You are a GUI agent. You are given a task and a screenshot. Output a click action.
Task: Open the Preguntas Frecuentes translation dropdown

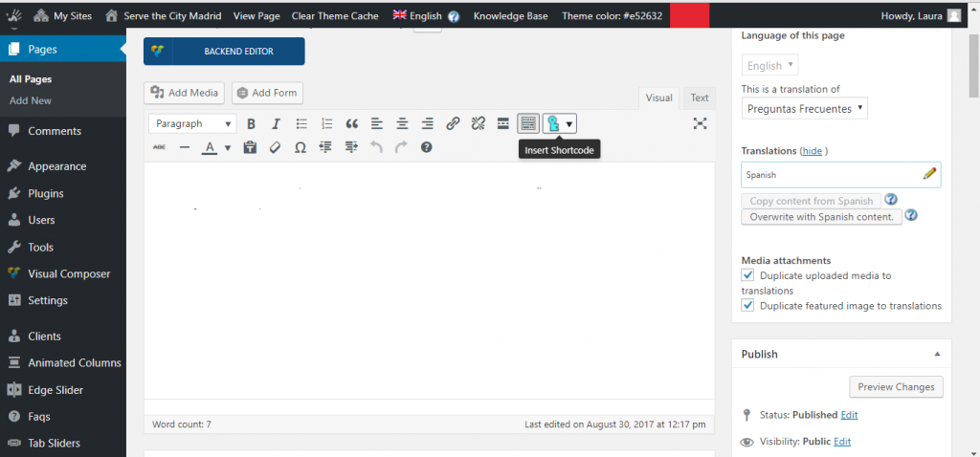pos(804,109)
